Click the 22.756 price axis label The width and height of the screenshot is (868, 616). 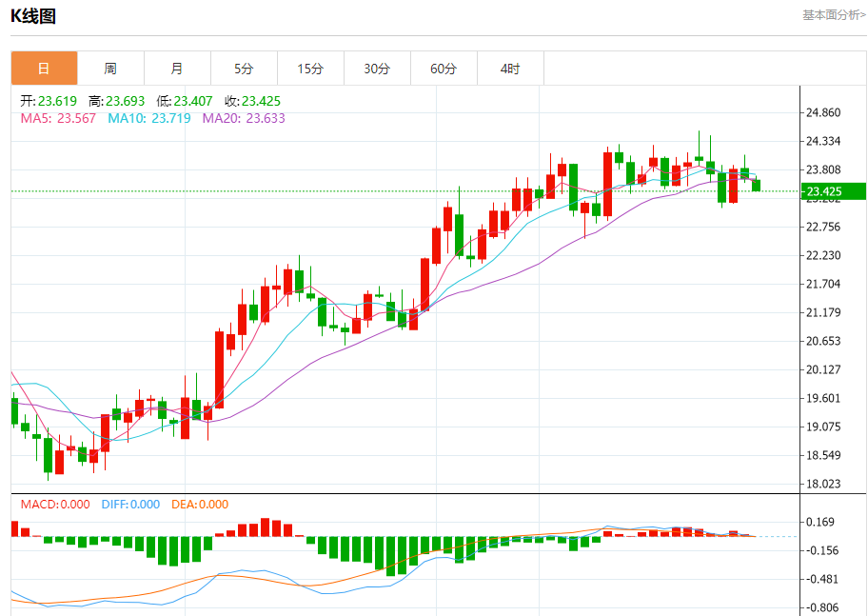[823, 227]
